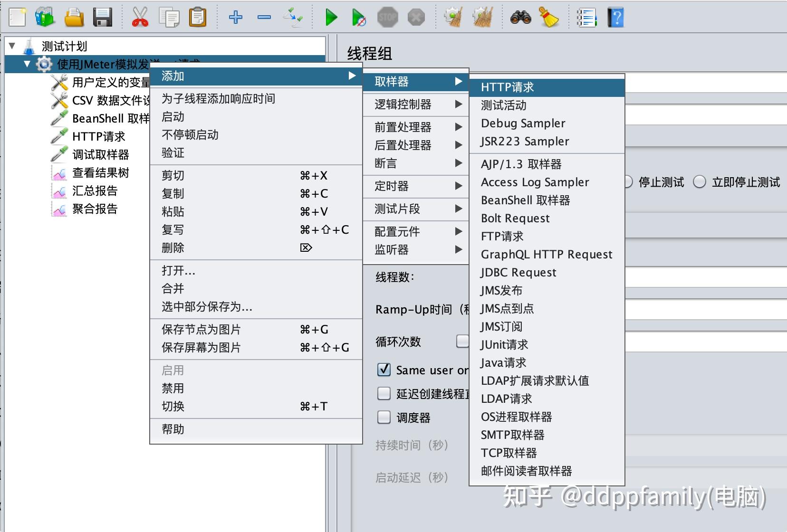Choose Debug Sampler from the menu

(523, 123)
